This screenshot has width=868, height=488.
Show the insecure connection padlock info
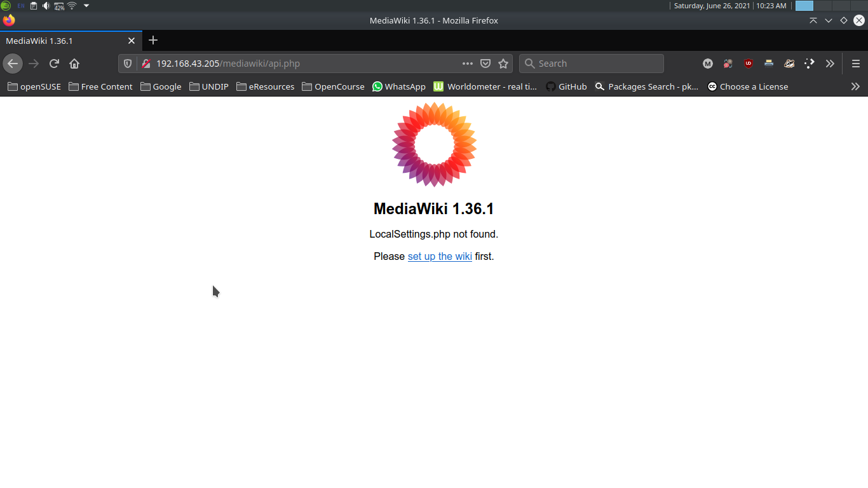146,64
